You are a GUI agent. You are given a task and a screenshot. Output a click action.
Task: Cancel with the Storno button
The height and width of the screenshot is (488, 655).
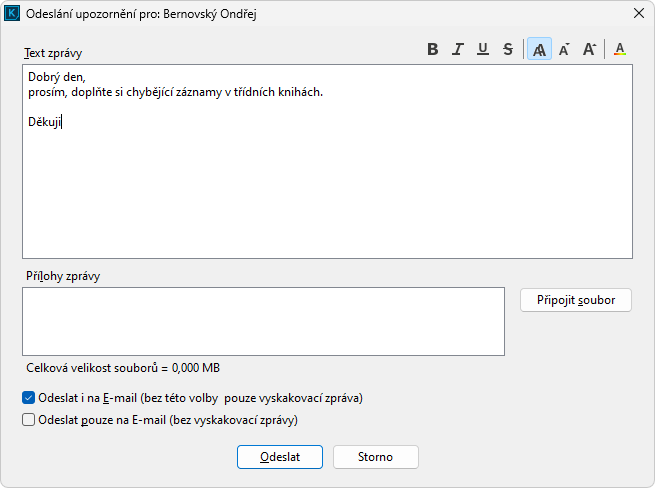click(376, 457)
